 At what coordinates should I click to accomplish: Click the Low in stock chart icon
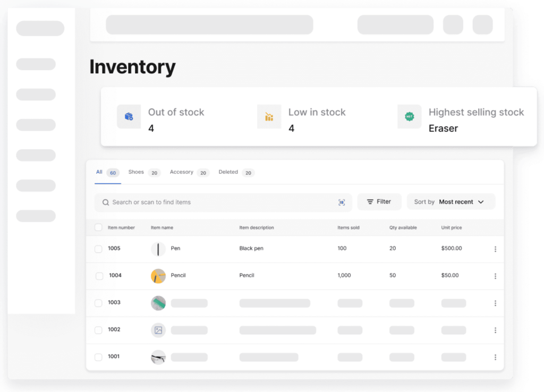click(x=269, y=116)
